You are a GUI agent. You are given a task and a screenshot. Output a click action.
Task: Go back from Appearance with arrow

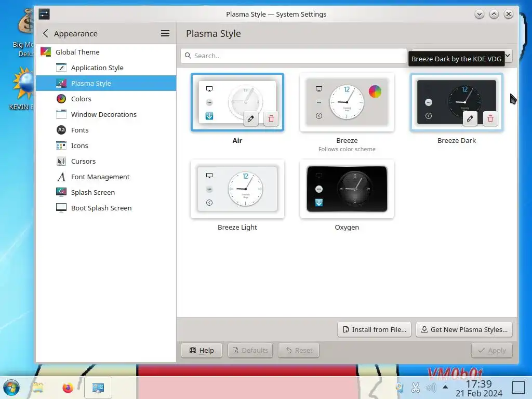click(x=46, y=33)
